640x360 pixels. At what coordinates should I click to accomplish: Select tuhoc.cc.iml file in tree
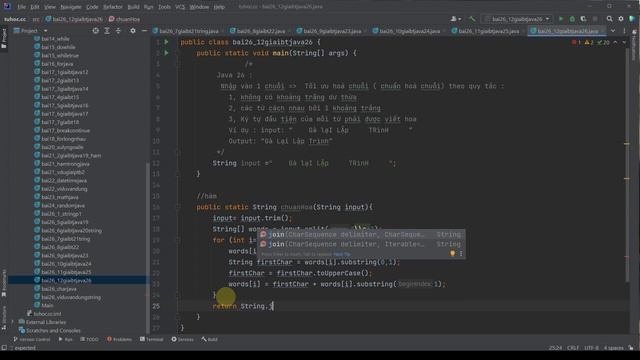click(47, 314)
